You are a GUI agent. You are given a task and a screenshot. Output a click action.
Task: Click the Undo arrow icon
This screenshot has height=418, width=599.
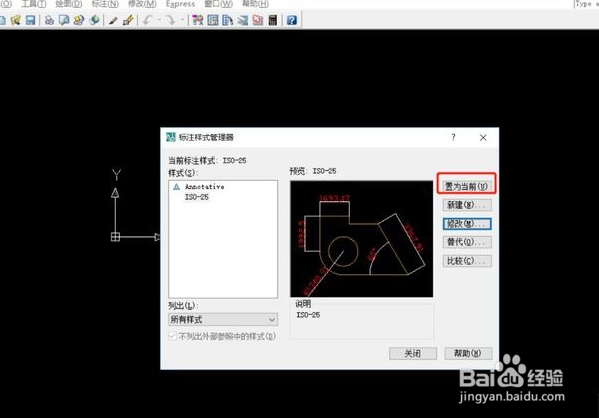pyautogui.click(x=148, y=20)
